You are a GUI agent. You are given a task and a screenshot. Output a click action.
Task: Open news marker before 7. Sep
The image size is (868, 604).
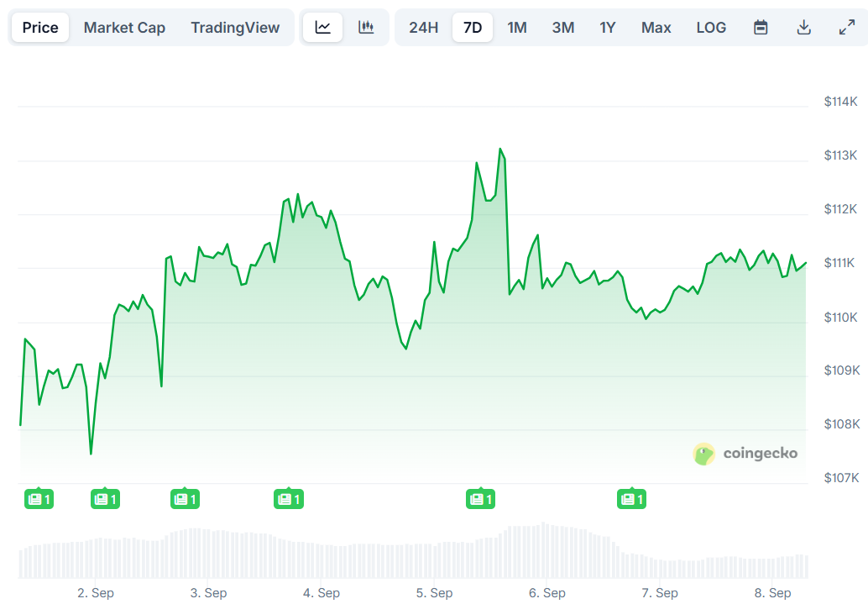631,499
